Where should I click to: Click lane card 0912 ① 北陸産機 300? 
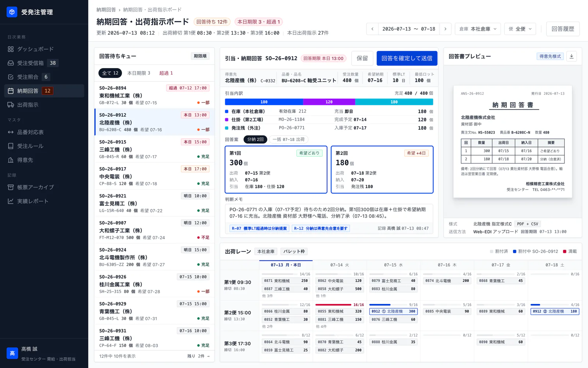click(394, 311)
